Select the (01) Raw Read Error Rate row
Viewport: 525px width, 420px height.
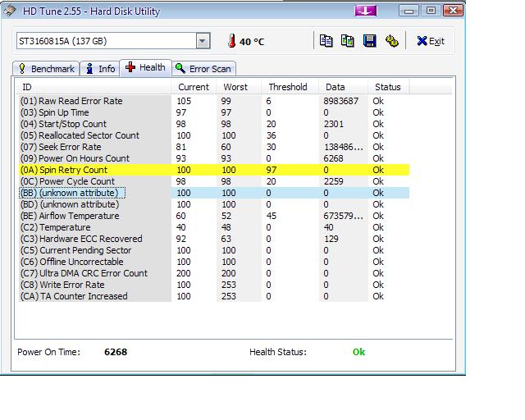(x=214, y=101)
